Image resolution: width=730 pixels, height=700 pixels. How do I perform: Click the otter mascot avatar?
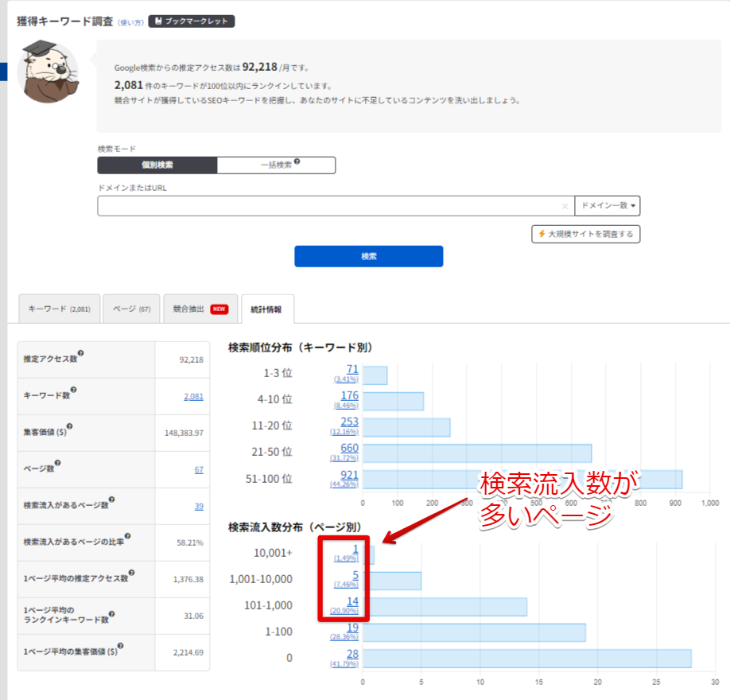pos(48,73)
